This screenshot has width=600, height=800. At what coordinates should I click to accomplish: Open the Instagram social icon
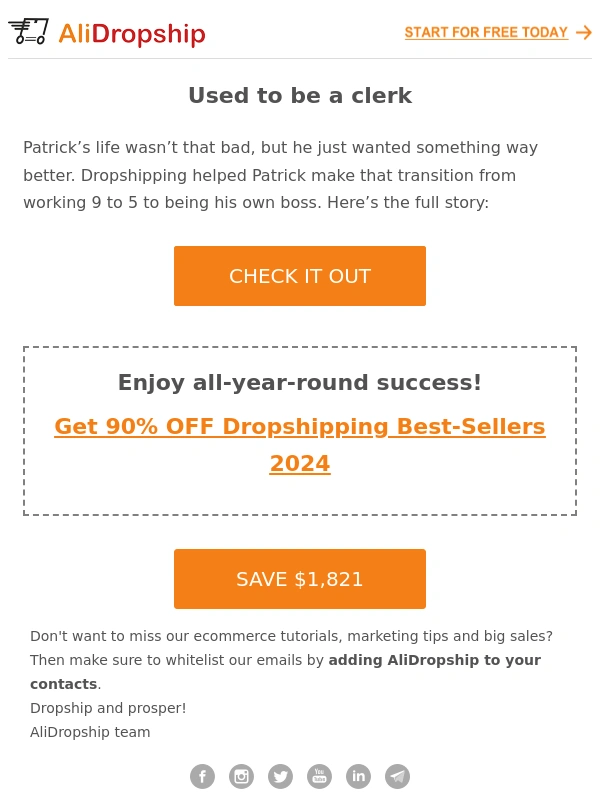click(x=241, y=777)
